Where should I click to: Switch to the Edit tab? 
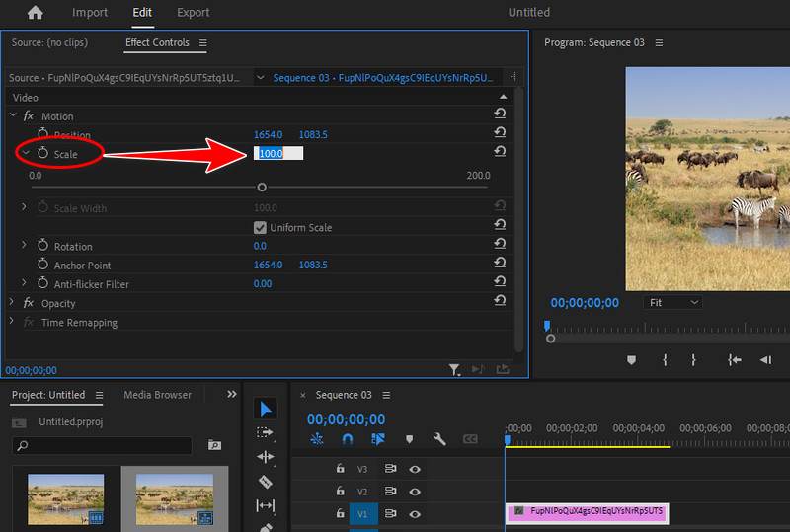tap(142, 12)
